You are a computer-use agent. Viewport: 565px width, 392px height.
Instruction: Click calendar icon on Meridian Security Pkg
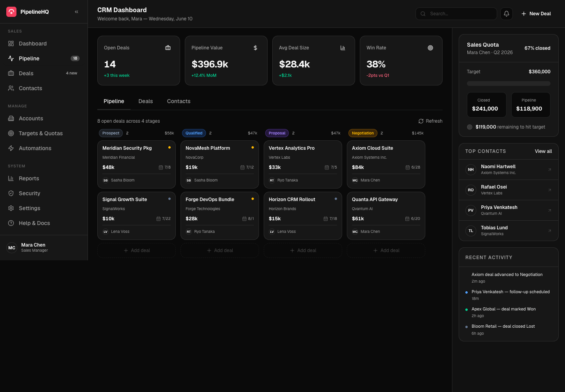(161, 167)
